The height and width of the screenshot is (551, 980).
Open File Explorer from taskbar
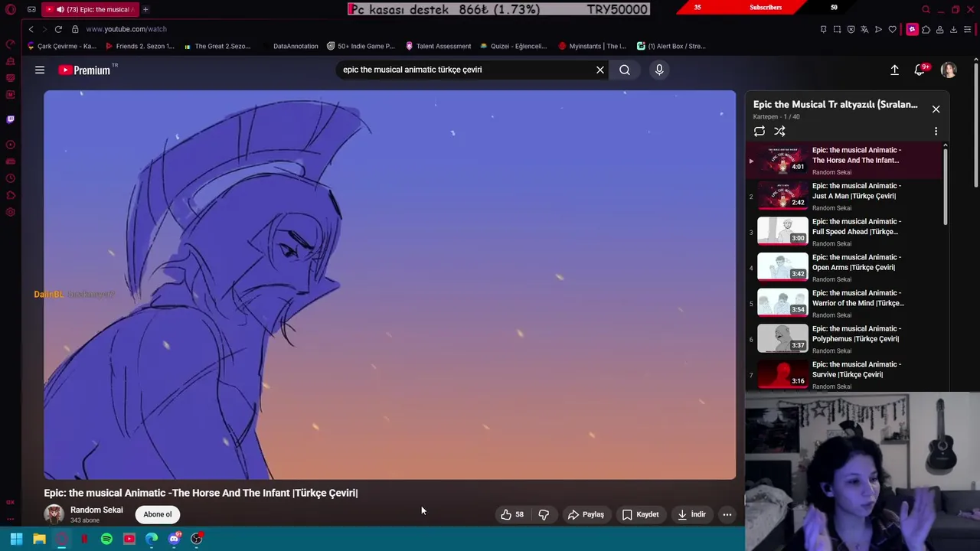(39, 539)
